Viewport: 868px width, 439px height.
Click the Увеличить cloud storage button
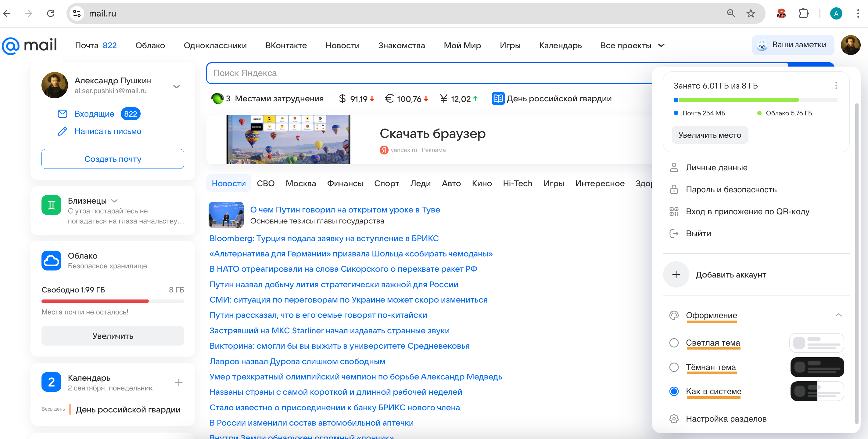[x=113, y=336]
